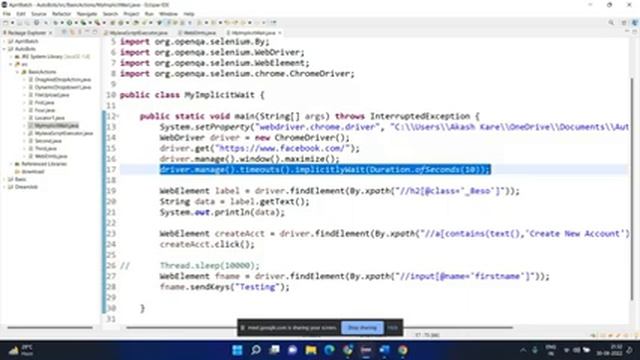Click the createAcct.click() statement
The width and height of the screenshot is (640, 360).
pos(207,244)
